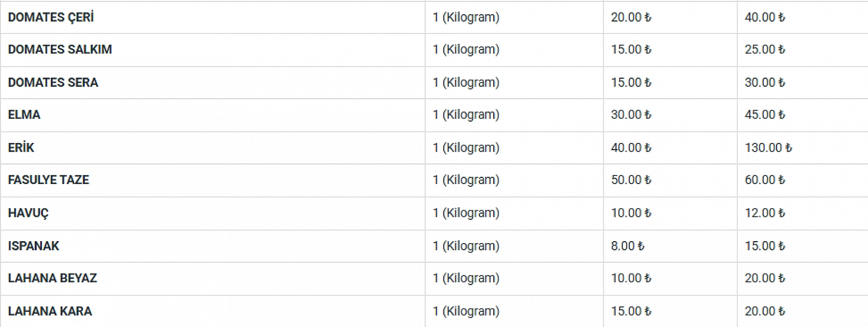Select the HAVUÇ product name
Image resolution: width=868 pixels, height=327 pixels.
29,213
